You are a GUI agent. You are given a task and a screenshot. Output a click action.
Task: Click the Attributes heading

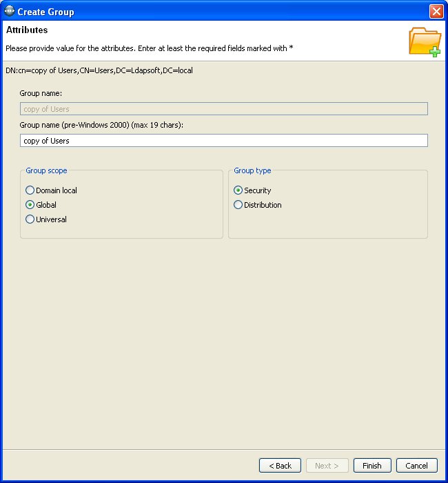27,30
